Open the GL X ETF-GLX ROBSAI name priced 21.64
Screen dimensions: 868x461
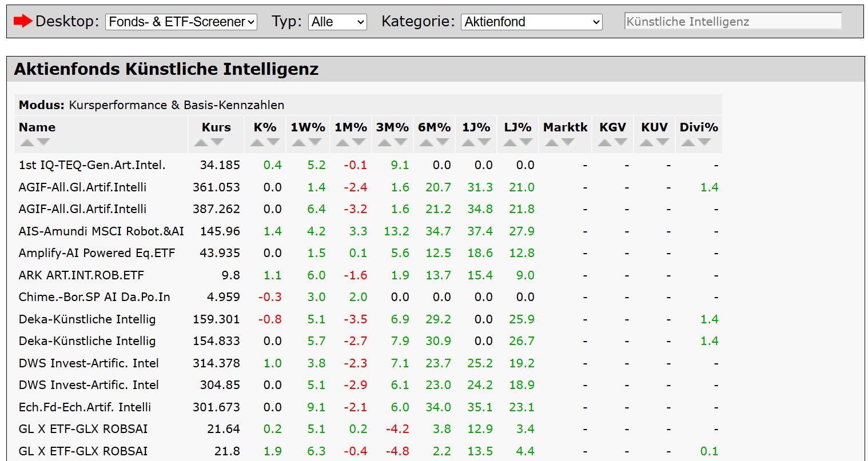(x=83, y=429)
